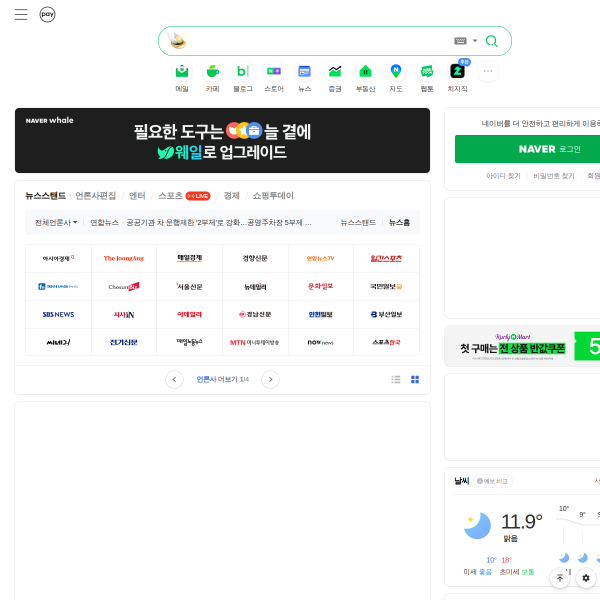
Task: Go to next press page arrow
Action: [271, 380]
